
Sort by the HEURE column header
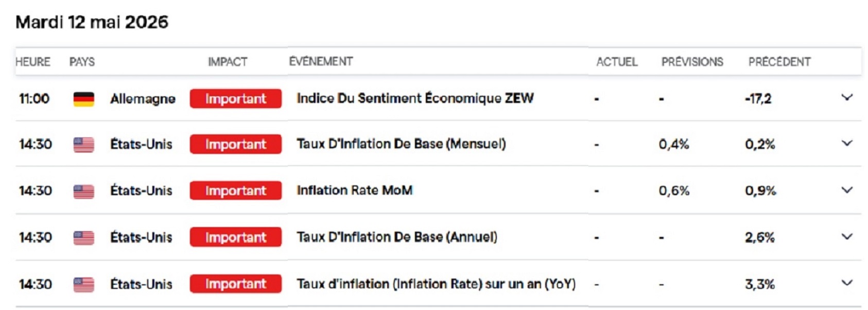tap(33, 62)
